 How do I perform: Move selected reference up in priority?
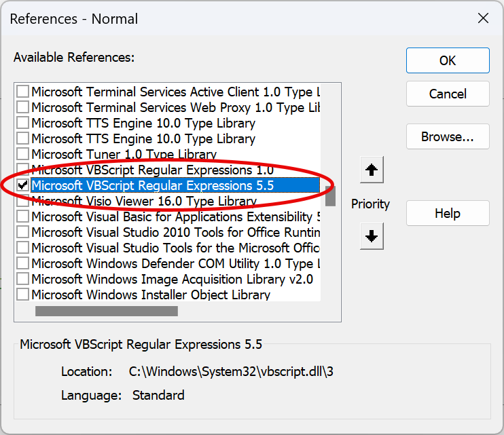(x=372, y=170)
